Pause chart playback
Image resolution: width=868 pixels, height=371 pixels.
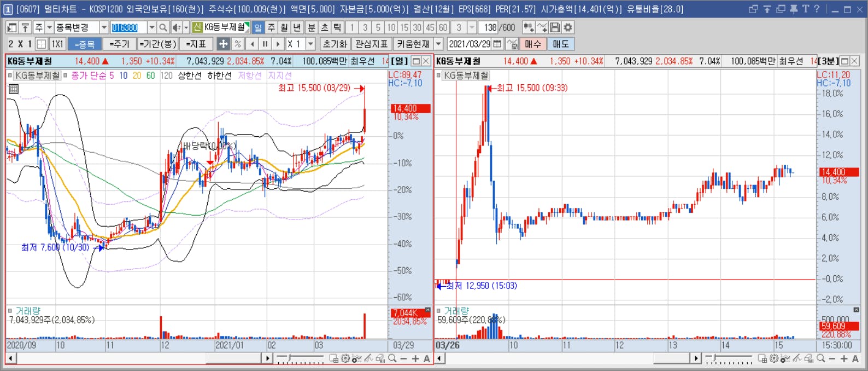point(265,44)
